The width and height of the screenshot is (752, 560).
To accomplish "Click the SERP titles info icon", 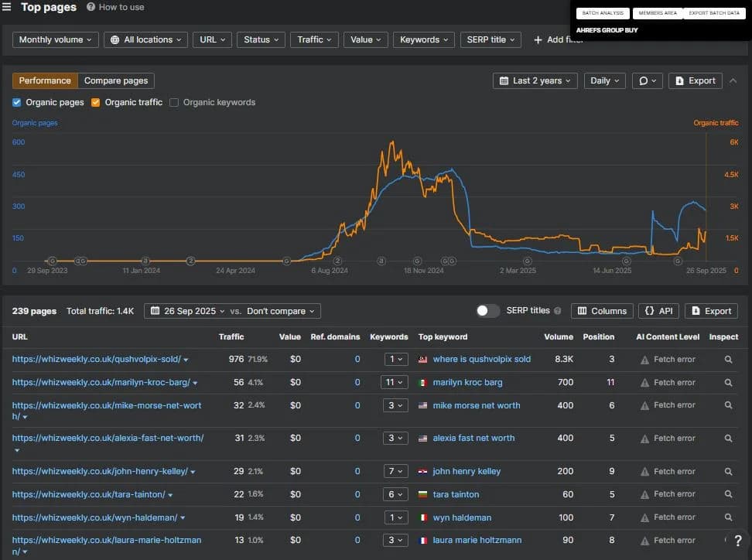I will click(557, 311).
